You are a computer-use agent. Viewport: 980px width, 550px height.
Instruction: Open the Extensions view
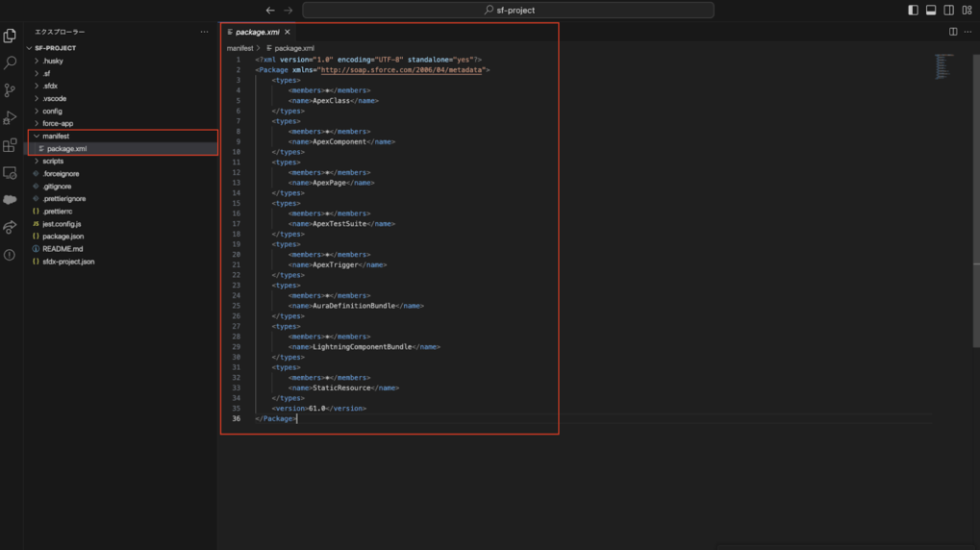10,145
